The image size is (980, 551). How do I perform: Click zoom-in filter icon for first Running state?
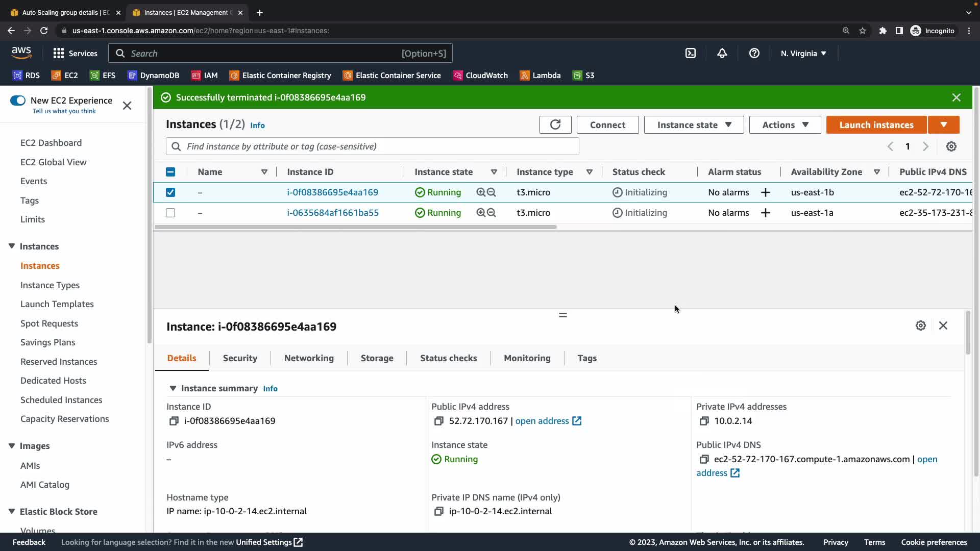[x=480, y=192]
